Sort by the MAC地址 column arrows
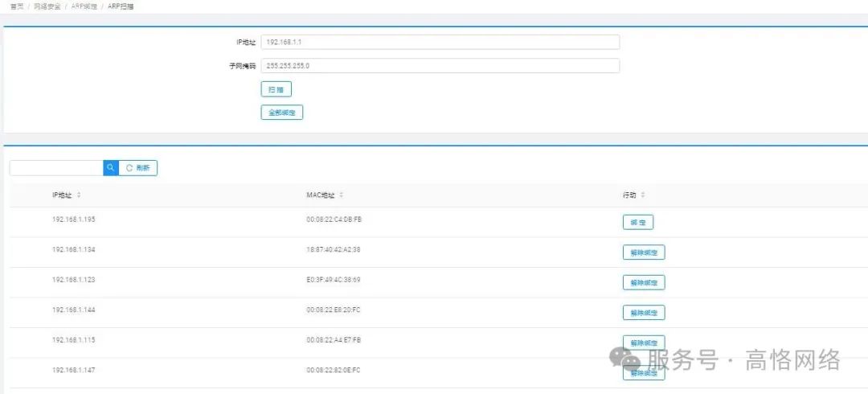The width and height of the screenshot is (868, 394). 341,195
